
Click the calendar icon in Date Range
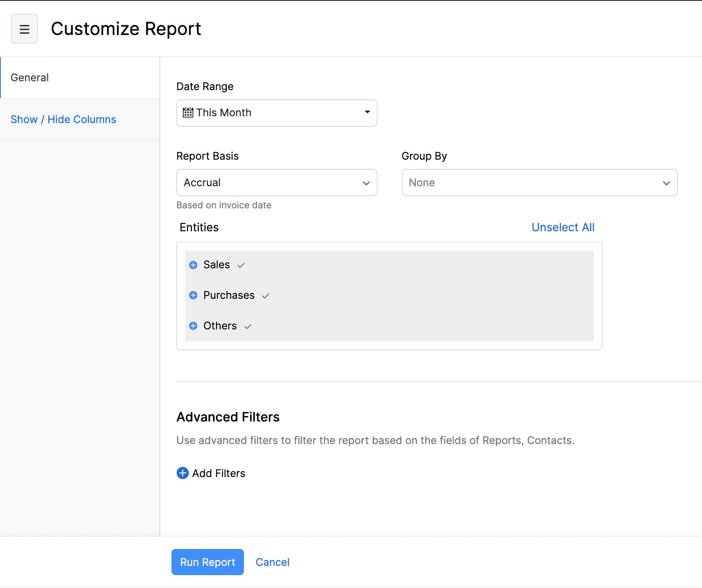click(x=188, y=113)
